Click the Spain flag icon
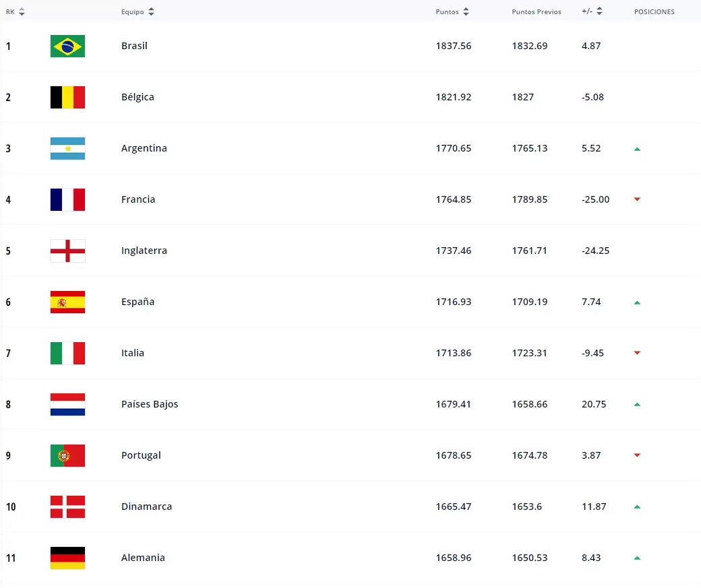The width and height of the screenshot is (701, 588). pyautogui.click(x=67, y=302)
